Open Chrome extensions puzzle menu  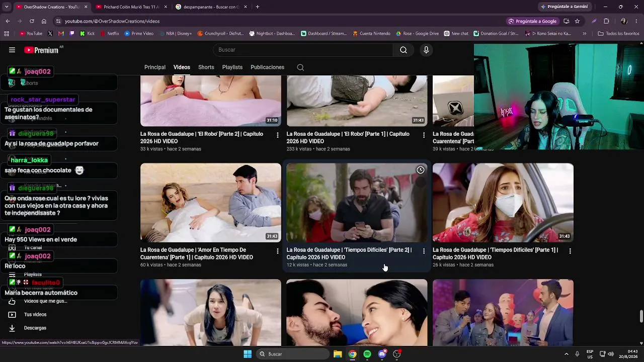(606, 21)
